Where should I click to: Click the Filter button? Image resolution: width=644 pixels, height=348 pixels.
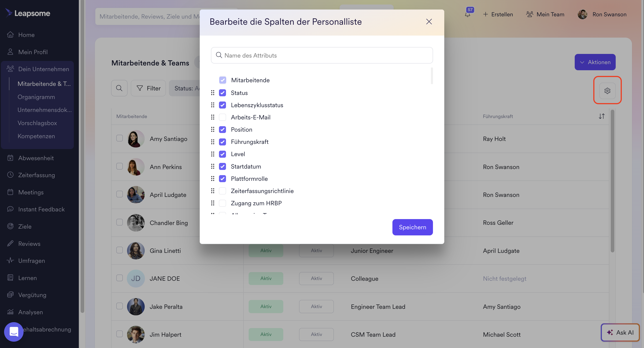click(x=148, y=88)
